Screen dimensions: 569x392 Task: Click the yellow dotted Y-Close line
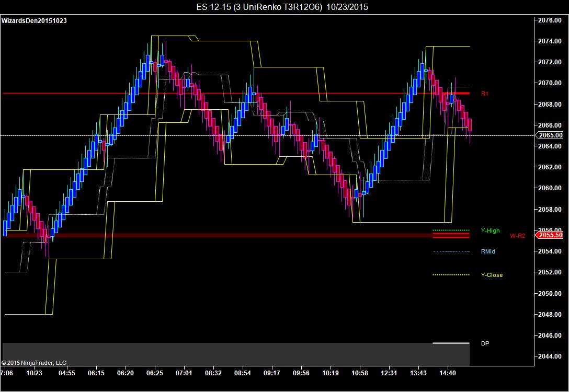click(x=451, y=275)
